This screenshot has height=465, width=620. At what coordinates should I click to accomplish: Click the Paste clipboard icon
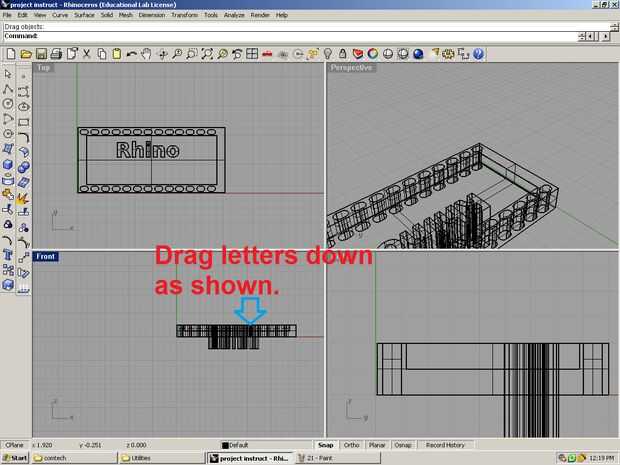coord(117,54)
